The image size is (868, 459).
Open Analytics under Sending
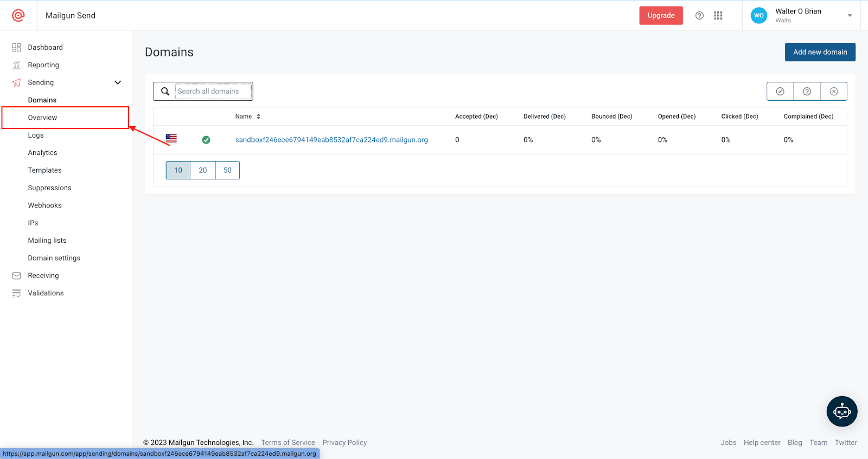point(42,153)
